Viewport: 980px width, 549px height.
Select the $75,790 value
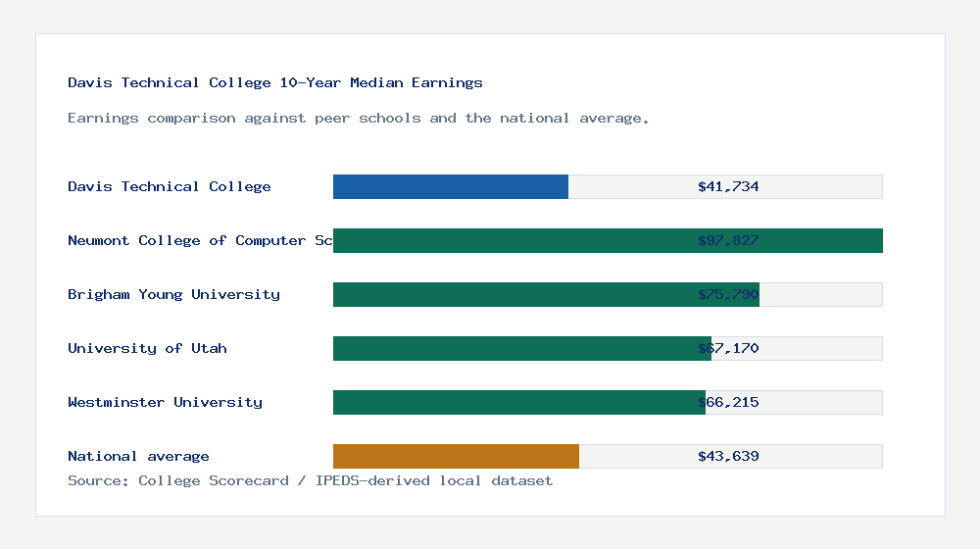point(728,294)
